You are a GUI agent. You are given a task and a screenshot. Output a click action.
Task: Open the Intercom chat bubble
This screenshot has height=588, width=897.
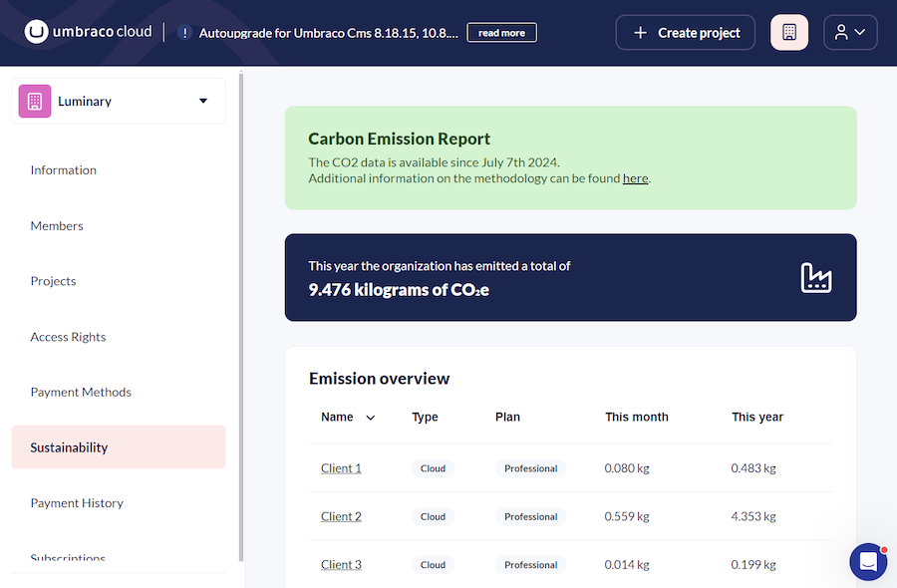(x=867, y=561)
